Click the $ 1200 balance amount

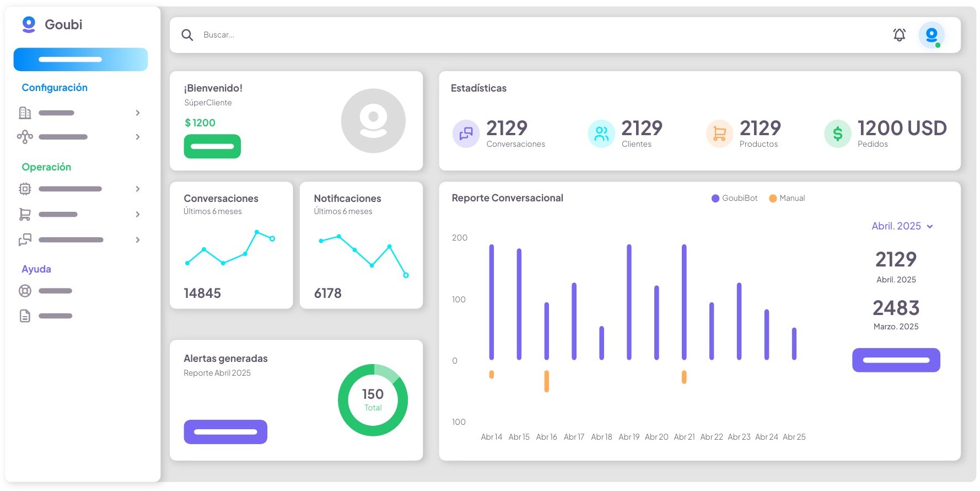click(x=200, y=122)
